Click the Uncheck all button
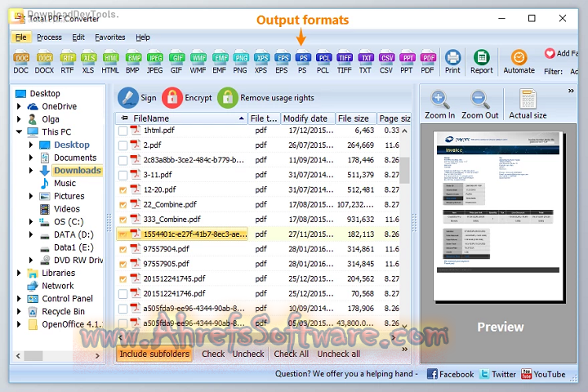The image size is (588, 392). click(x=339, y=354)
